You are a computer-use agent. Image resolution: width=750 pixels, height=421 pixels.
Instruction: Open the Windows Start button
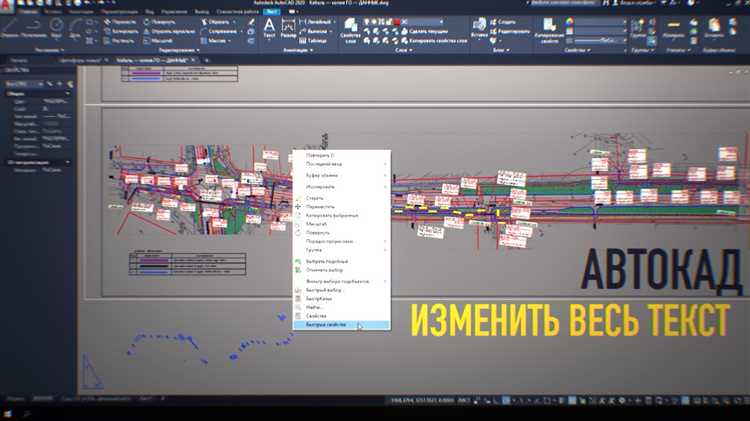[x=7, y=413]
